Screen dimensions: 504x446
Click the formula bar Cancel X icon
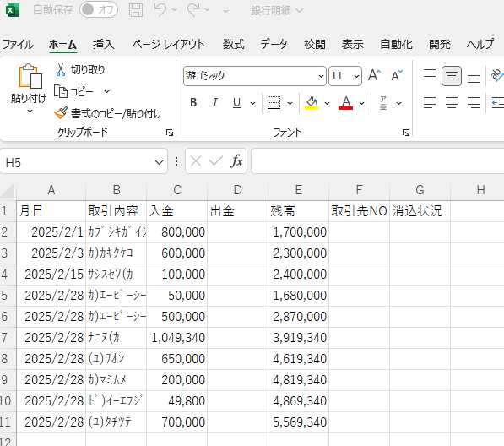(x=196, y=161)
